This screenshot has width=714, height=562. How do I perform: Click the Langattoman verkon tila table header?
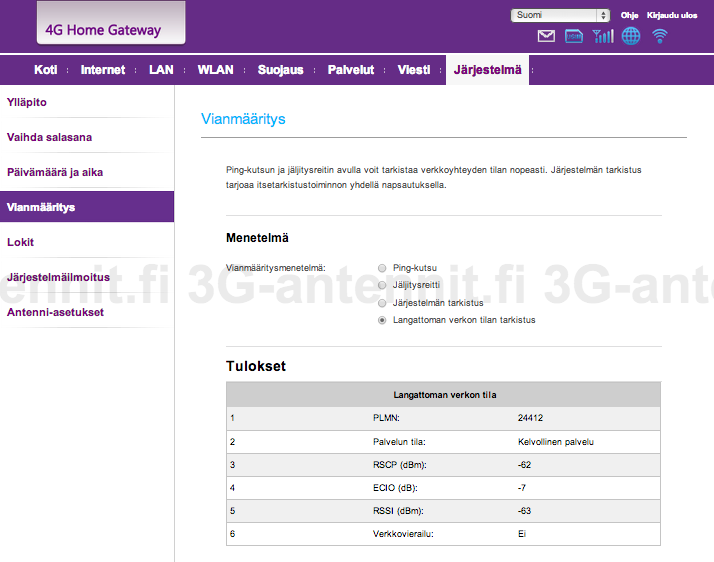pos(444,395)
